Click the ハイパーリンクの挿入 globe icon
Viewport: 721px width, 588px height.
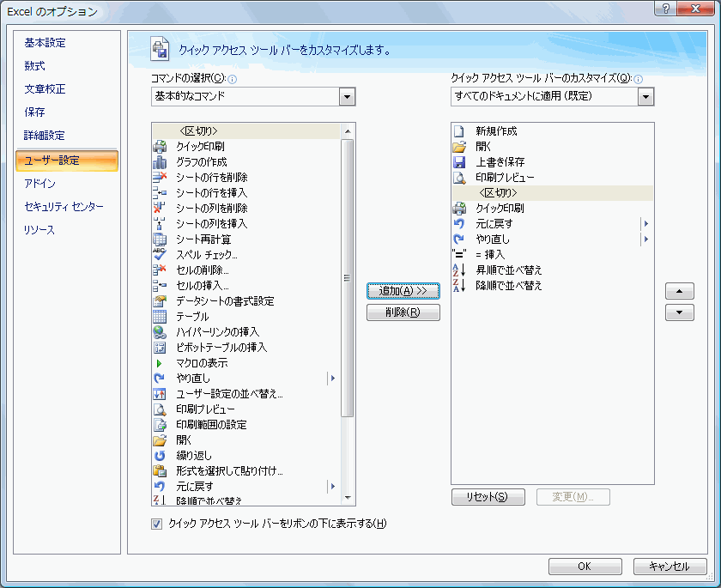pyautogui.click(x=160, y=332)
